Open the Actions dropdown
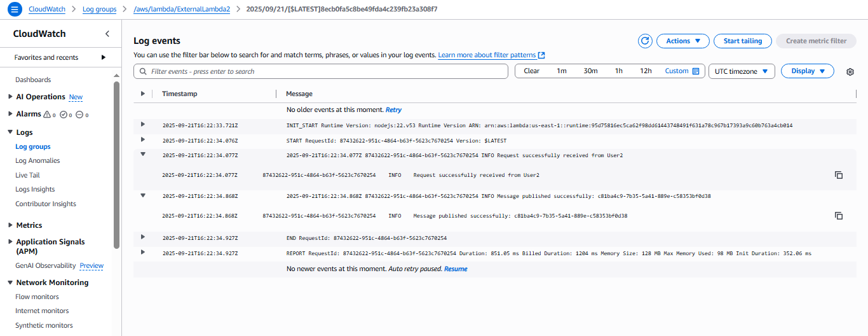Viewport: 868px width, 336px height. click(x=683, y=41)
